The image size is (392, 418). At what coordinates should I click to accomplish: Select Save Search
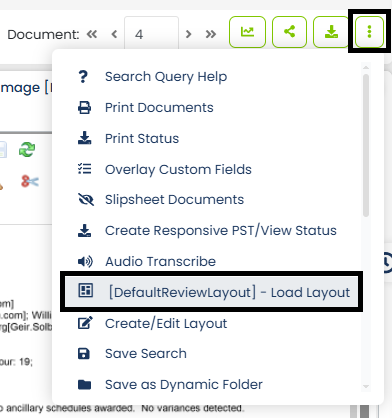(x=146, y=354)
